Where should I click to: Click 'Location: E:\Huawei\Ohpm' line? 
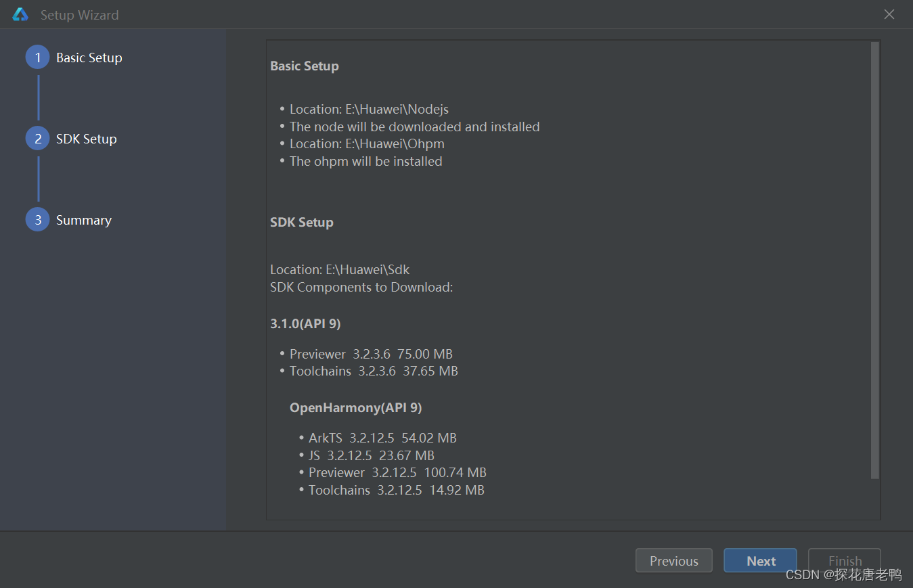367,143
